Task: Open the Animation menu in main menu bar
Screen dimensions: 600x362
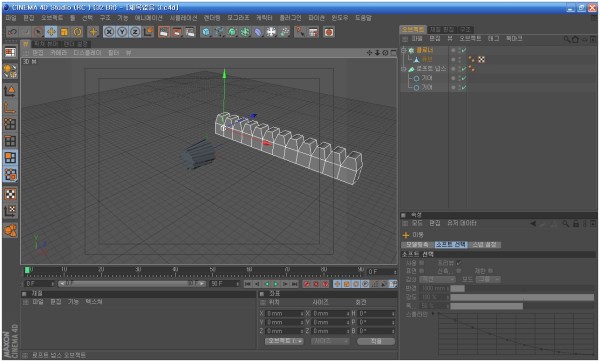Action: pyautogui.click(x=148, y=18)
